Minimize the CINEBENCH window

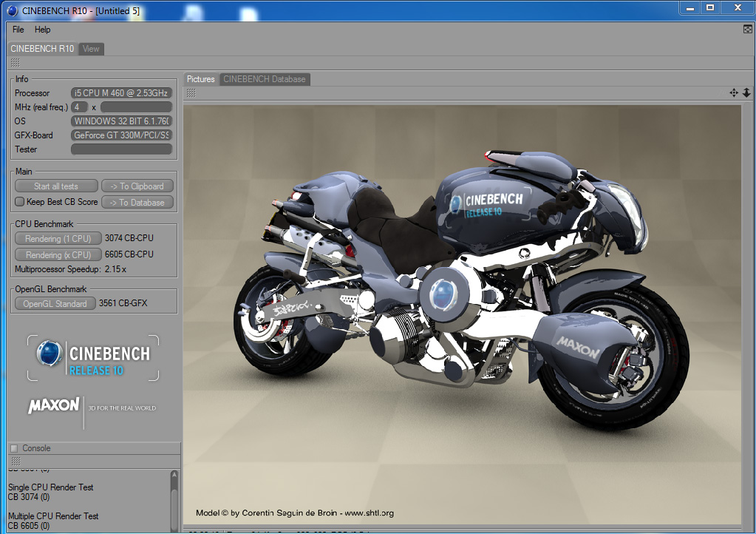click(690, 7)
